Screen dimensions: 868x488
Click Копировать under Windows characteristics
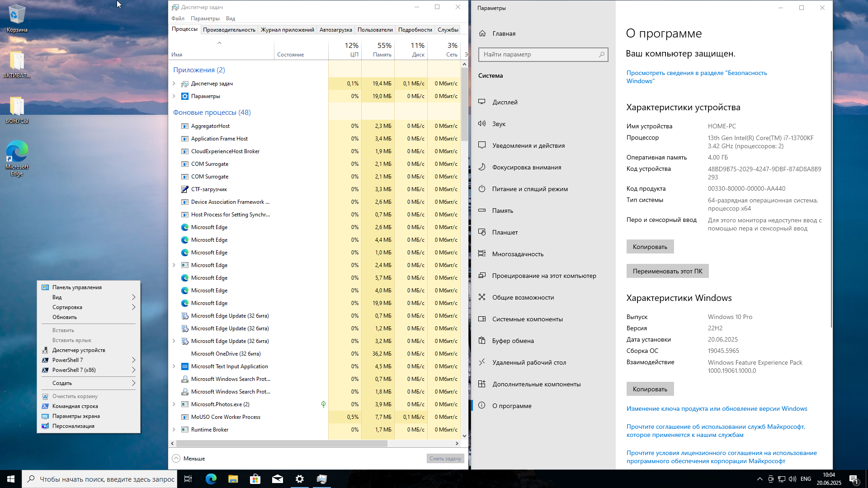tap(650, 389)
